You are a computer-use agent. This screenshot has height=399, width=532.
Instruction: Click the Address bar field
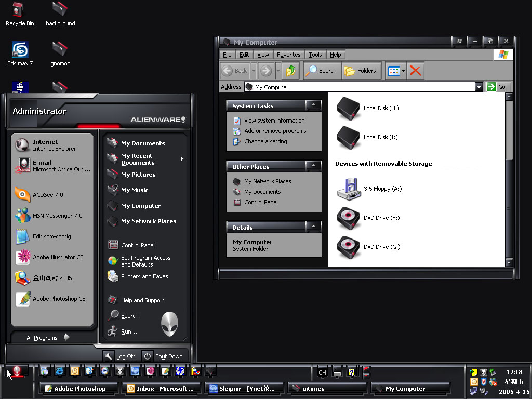(360, 87)
